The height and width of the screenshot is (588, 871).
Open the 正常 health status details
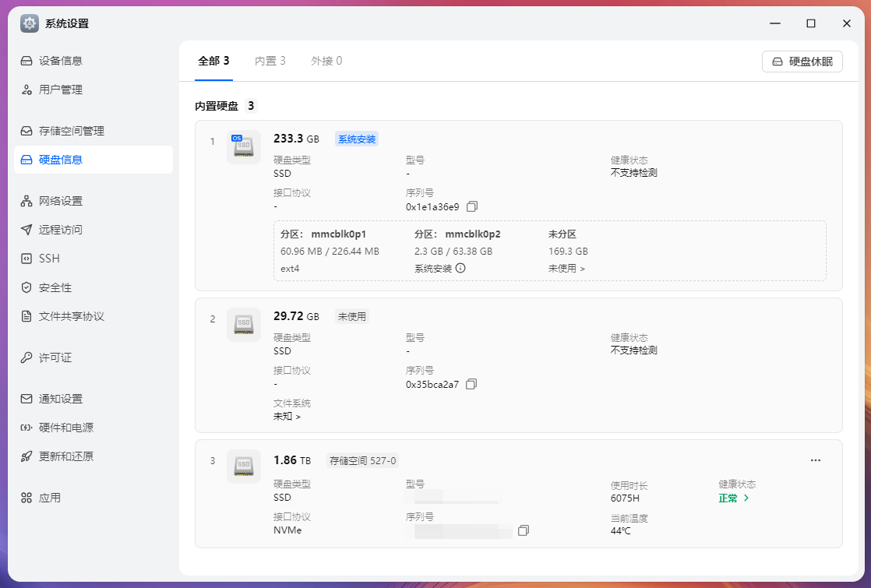click(734, 498)
